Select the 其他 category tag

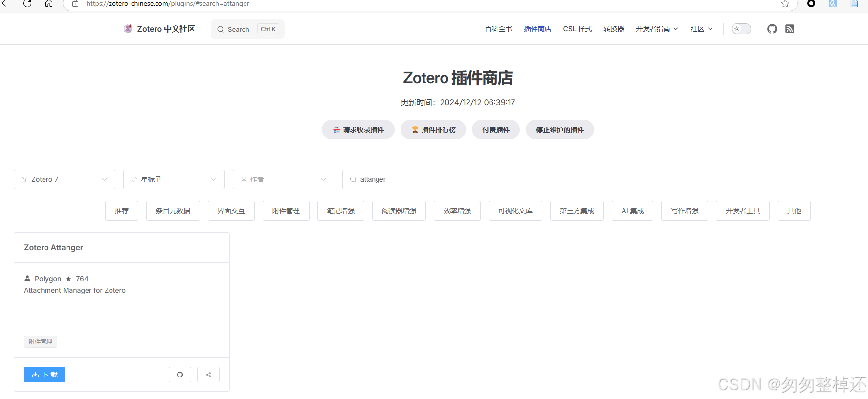(794, 211)
